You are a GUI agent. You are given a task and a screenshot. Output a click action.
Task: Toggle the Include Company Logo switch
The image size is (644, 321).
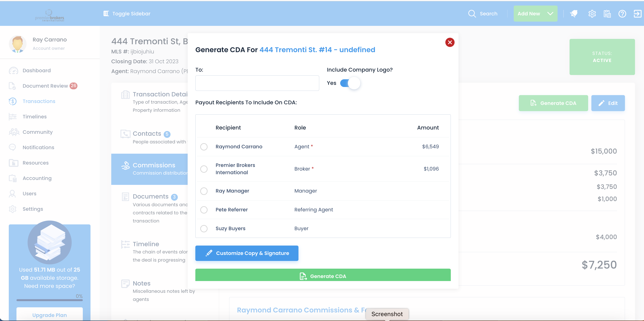point(350,83)
